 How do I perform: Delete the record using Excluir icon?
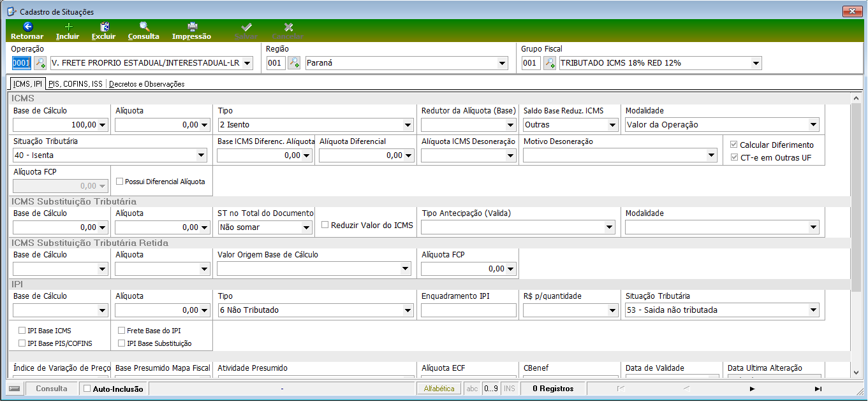105,27
